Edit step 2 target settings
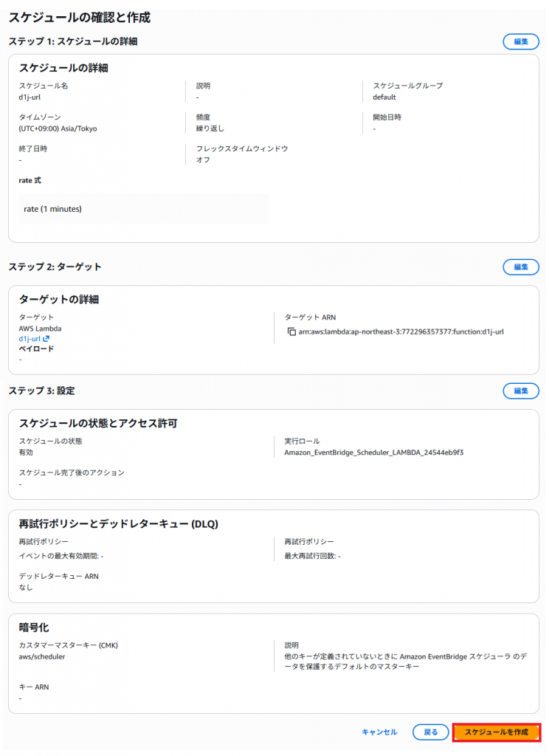 520,267
